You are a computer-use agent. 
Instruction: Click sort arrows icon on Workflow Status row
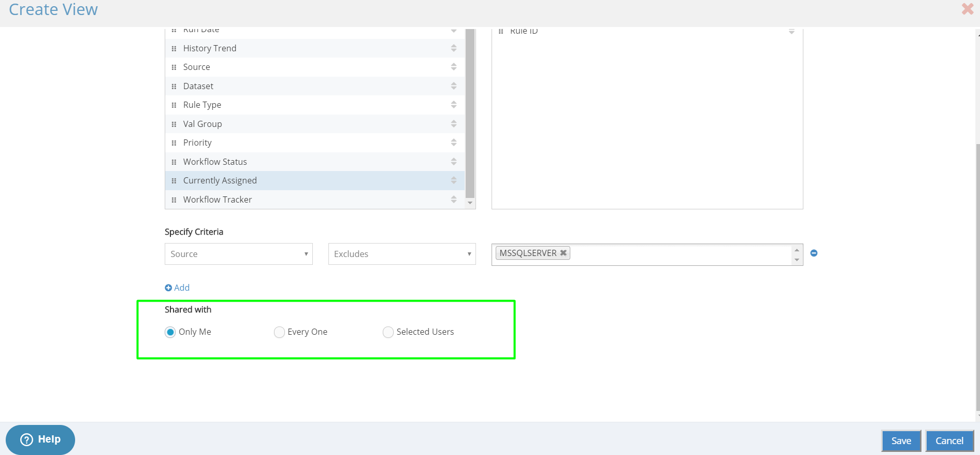click(x=454, y=162)
